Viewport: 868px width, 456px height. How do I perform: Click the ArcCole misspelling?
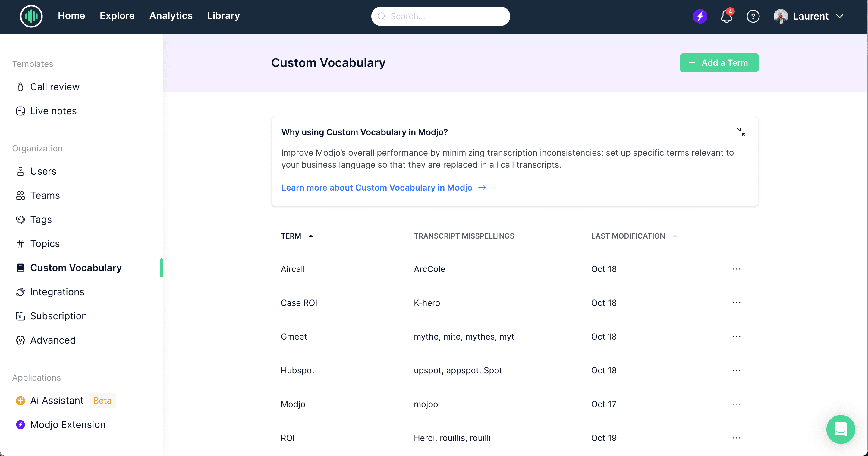click(x=429, y=269)
